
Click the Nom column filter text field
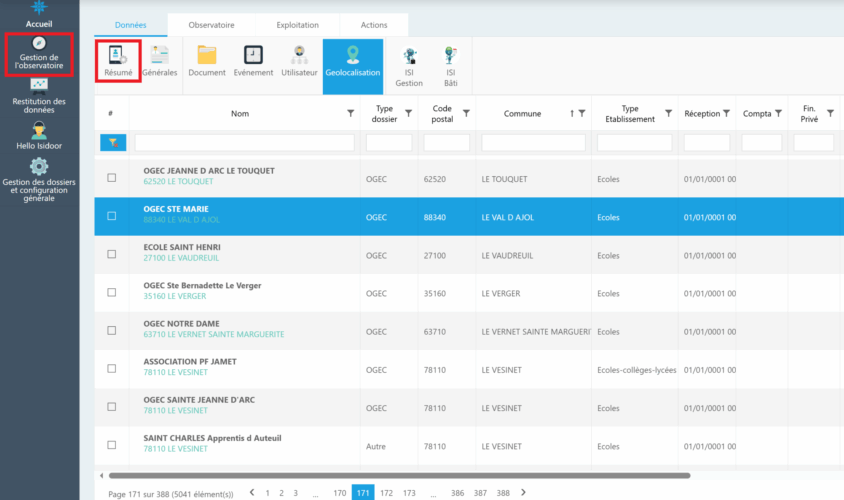[x=244, y=143]
